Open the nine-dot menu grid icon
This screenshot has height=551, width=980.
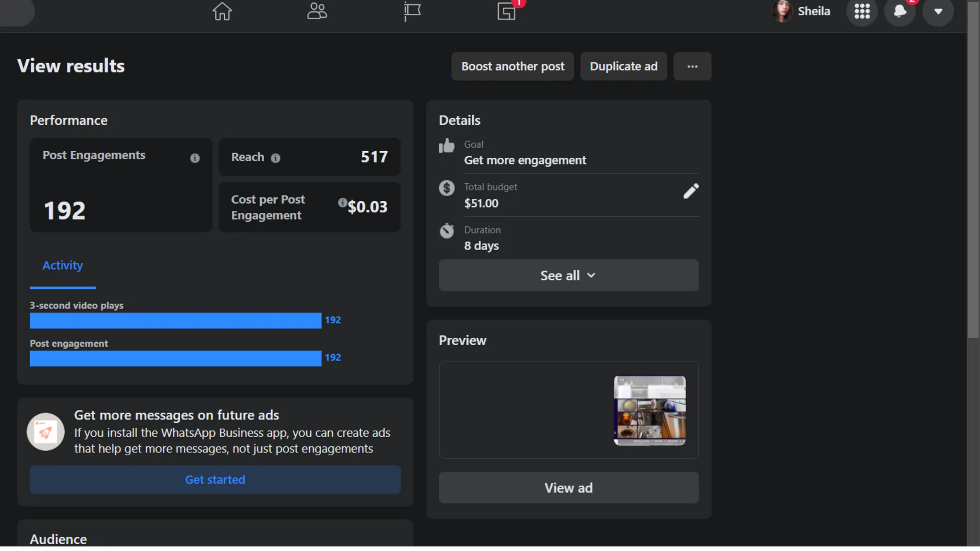pos(862,11)
